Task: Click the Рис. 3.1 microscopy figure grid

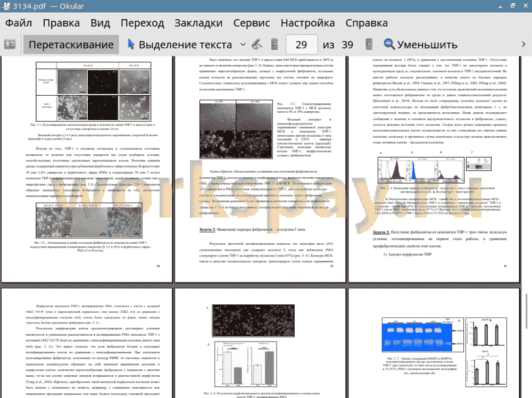Action: pyautogui.click(x=93, y=92)
